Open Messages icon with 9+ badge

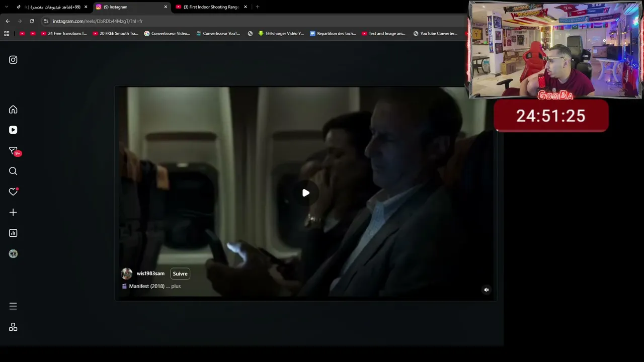[x=14, y=151]
